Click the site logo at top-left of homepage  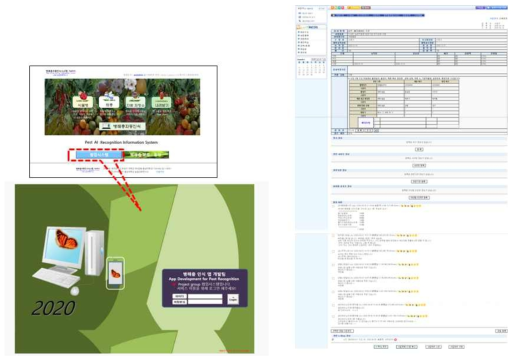click(x=61, y=72)
